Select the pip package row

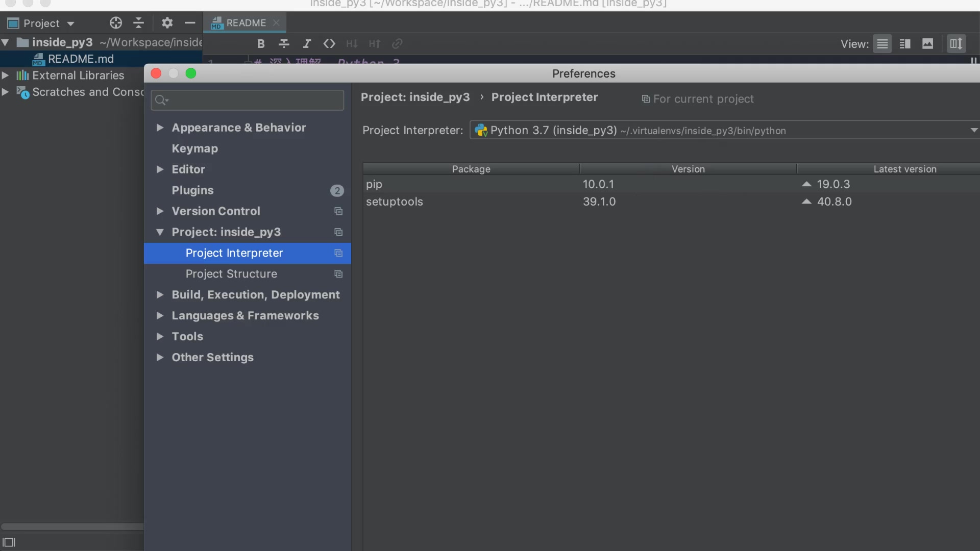[671, 184]
